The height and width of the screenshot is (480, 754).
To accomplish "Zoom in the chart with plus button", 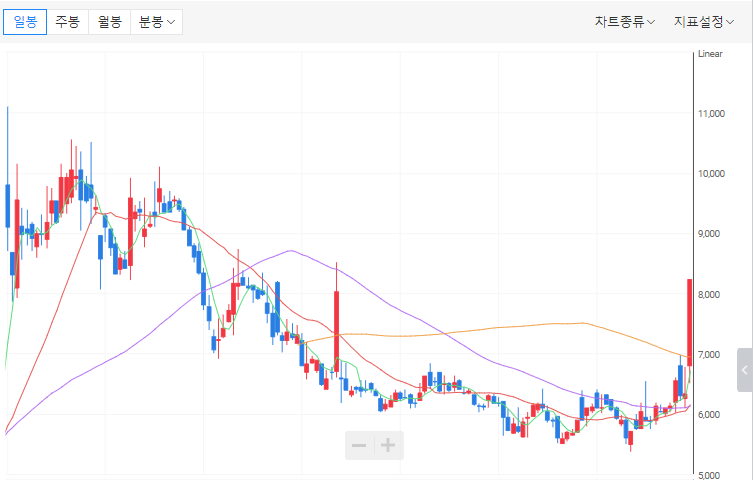I will (389, 445).
